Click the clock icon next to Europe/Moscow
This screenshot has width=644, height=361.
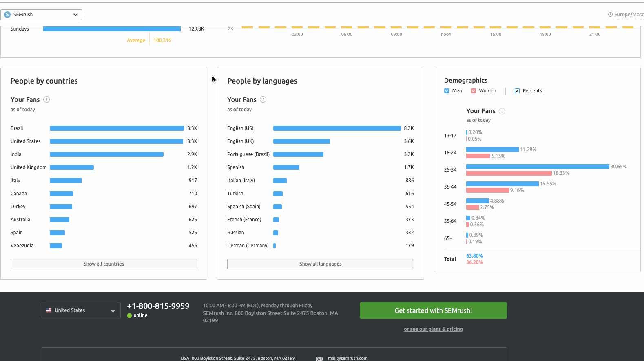point(610,15)
